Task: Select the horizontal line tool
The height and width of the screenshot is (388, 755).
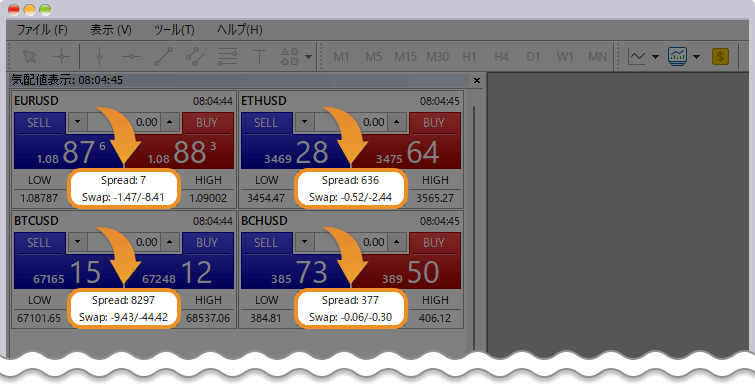Action: point(131,57)
